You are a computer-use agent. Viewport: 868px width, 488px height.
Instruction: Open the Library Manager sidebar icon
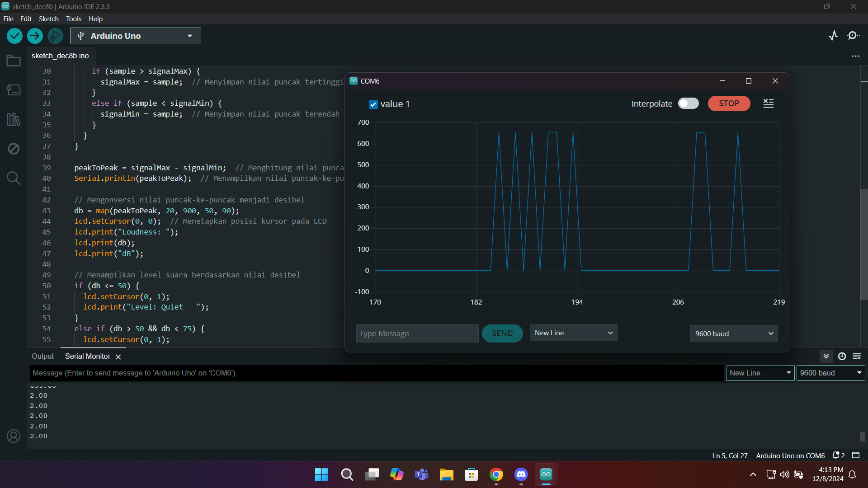[14, 119]
